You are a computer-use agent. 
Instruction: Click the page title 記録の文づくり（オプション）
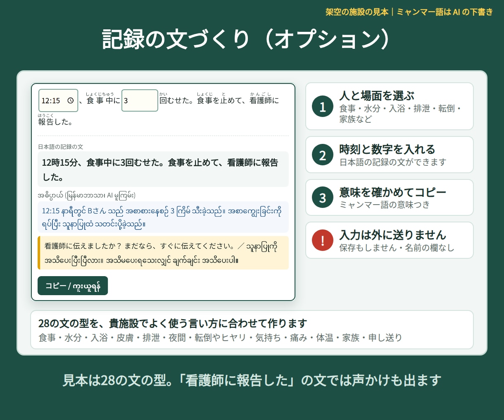(246, 39)
